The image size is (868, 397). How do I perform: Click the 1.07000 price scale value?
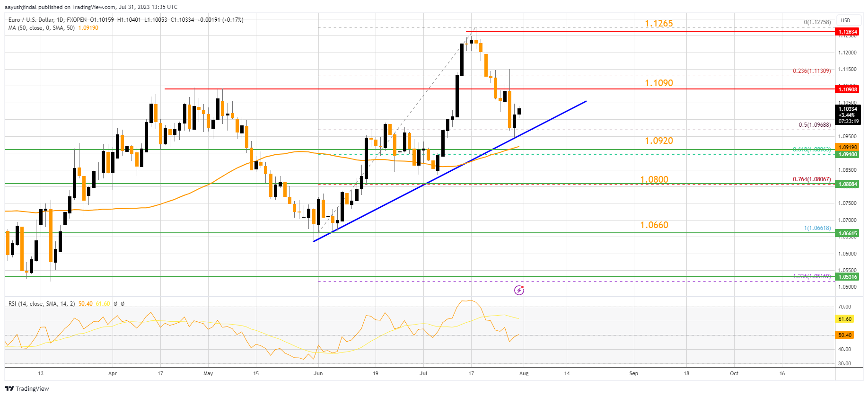point(847,220)
